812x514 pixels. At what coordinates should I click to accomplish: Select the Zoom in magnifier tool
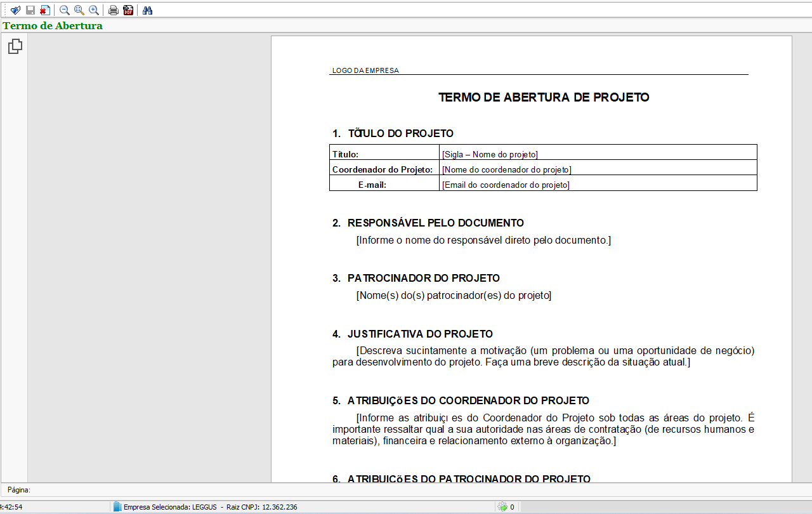pyautogui.click(x=93, y=10)
